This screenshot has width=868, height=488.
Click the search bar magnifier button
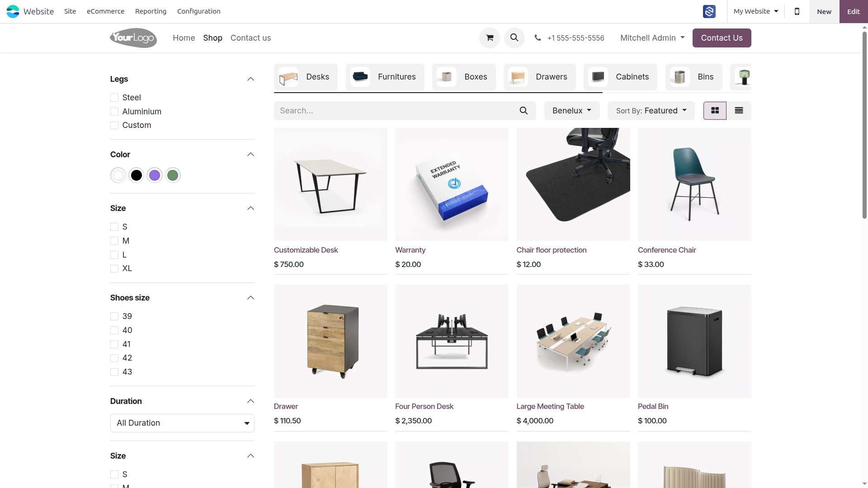pos(524,111)
